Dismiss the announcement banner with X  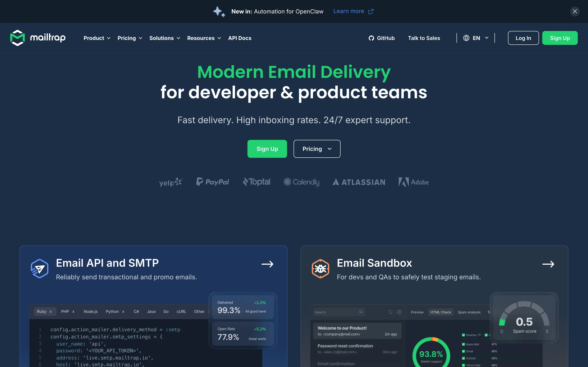point(575,11)
